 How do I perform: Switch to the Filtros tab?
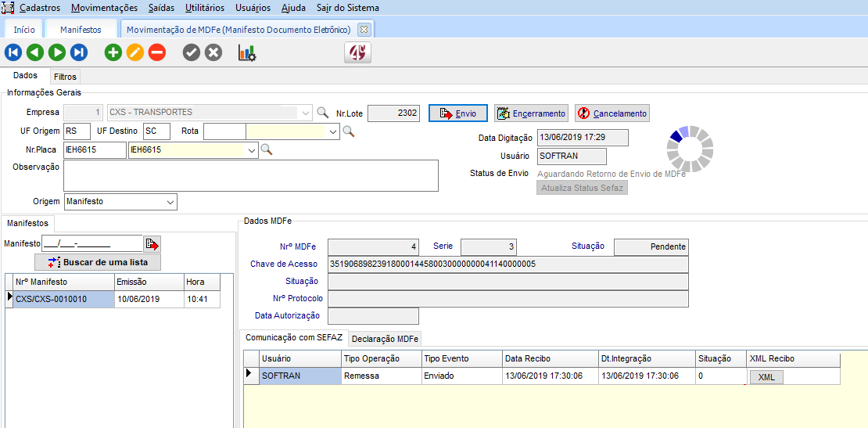pyautogui.click(x=65, y=77)
